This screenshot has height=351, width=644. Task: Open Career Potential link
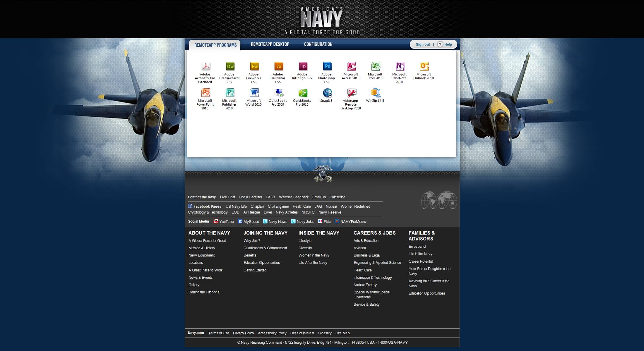[x=421, y=261]
